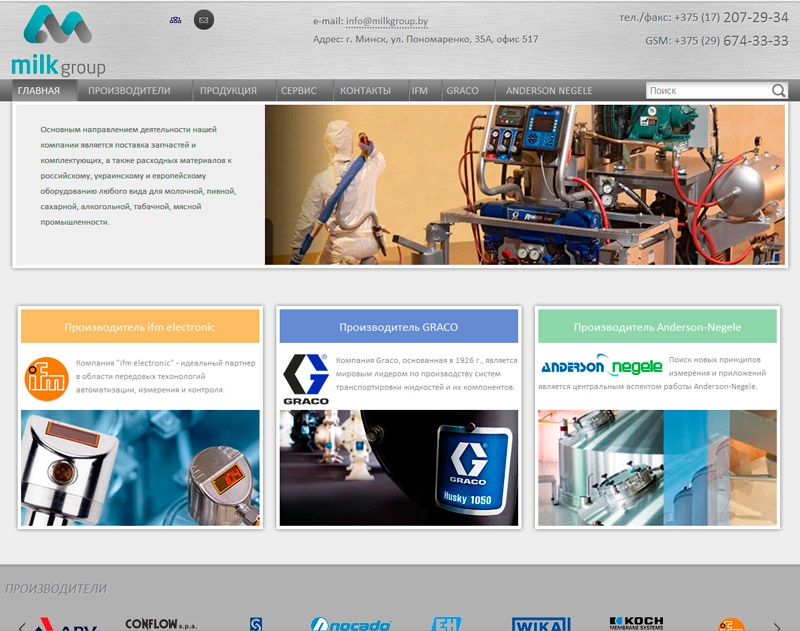Click the KOCH Membrane Systems logo
Image resolution: width=800 pixels, height=631 pixels.
636,623
